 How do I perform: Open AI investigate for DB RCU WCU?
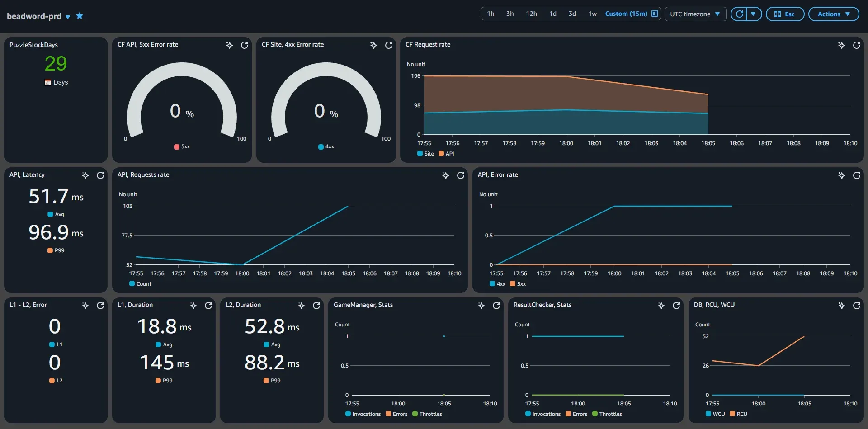[841, 306]
